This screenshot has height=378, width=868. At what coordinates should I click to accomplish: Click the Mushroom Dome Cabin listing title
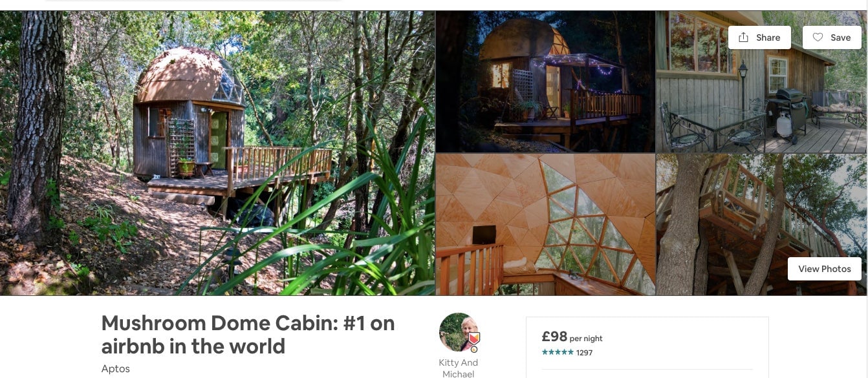[248, 334]
